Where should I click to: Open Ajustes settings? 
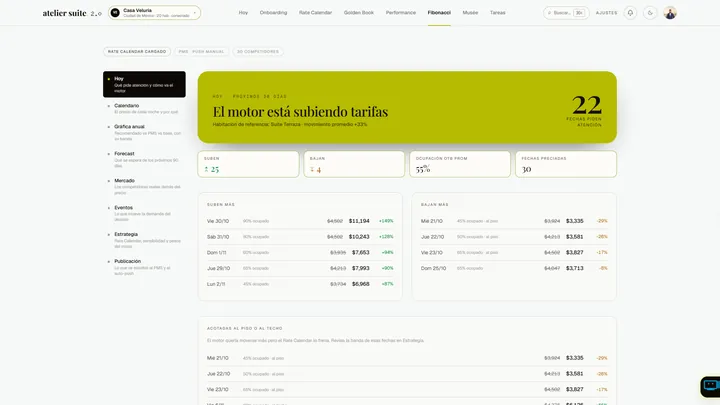pyautogui.click(x=606, y=13)
